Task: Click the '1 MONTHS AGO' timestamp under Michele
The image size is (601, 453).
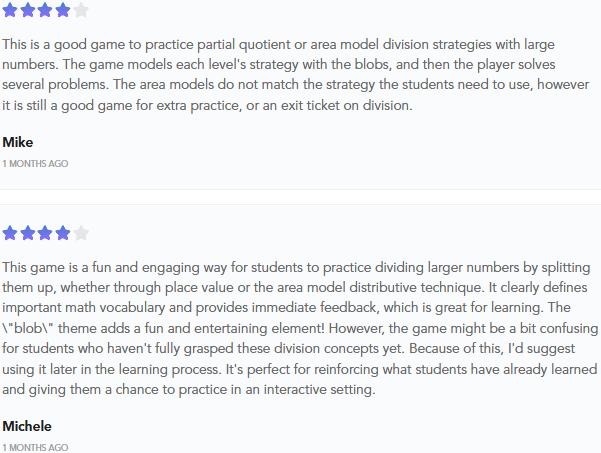Action: click(x=35, y=448)
